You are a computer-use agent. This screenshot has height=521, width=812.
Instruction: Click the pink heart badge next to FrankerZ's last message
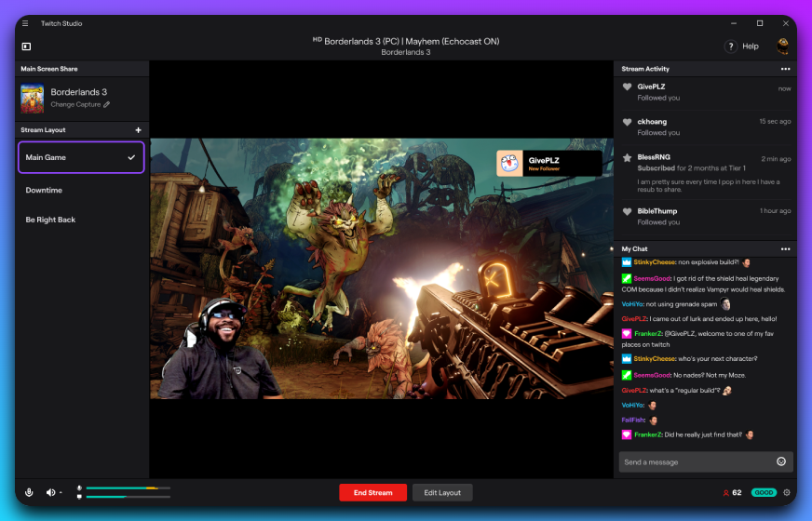tap(626, 434)
